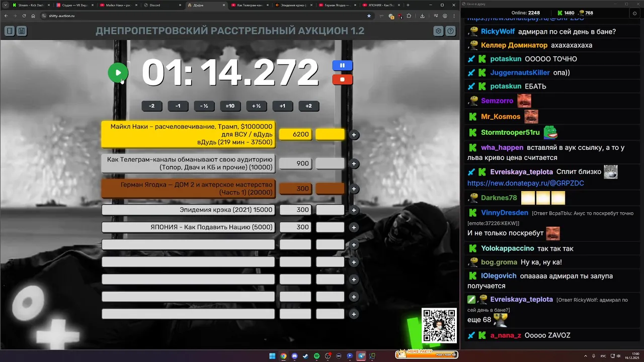
Task: Switch to the Эпидемия крэка tab
Action: click(293, 5)
